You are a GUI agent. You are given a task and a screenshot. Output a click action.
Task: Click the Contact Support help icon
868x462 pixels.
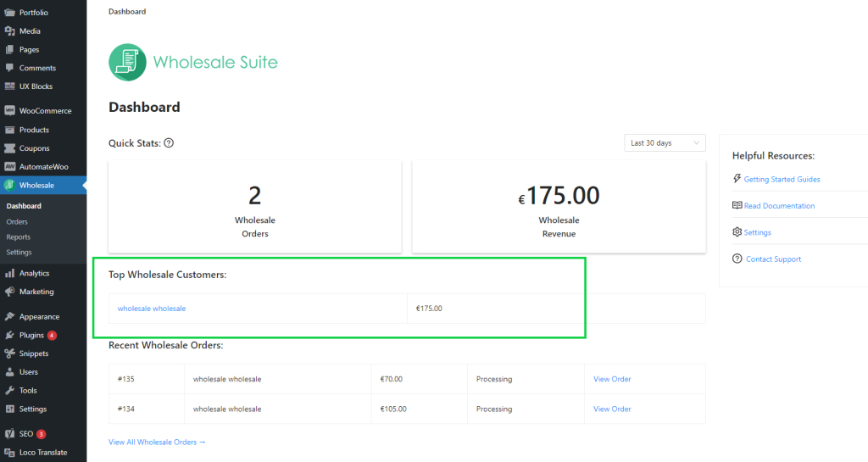point(737,259)
